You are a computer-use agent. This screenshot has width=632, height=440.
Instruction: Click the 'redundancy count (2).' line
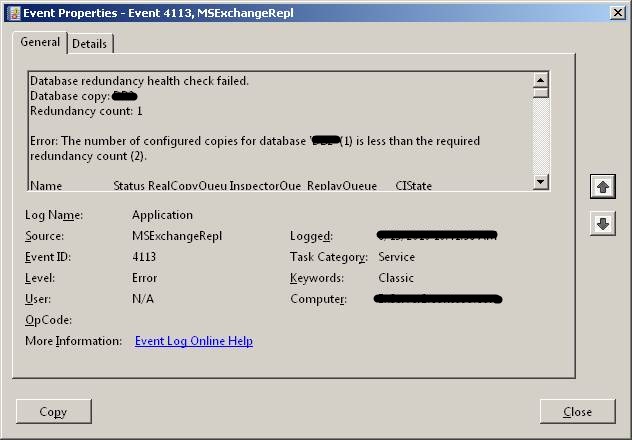tap(88, 156)
